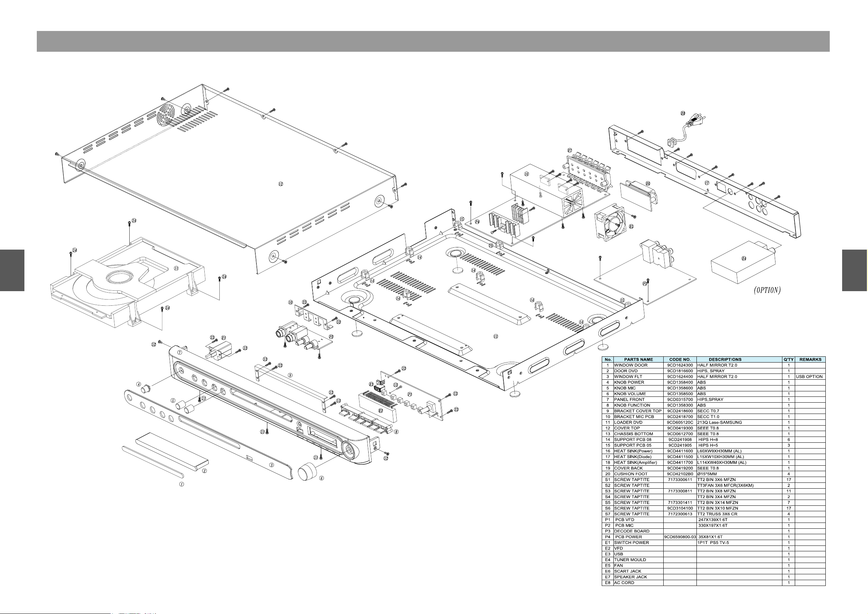Click the AC CORD entry in the parts list
The image size is (868, 614).
click(624, 583)
